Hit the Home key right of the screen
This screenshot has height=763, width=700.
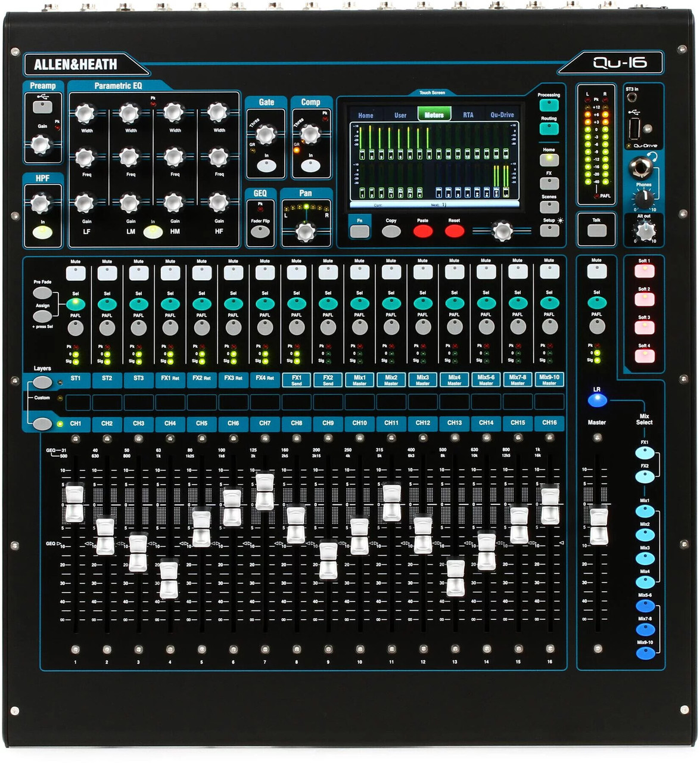point(549,160)
